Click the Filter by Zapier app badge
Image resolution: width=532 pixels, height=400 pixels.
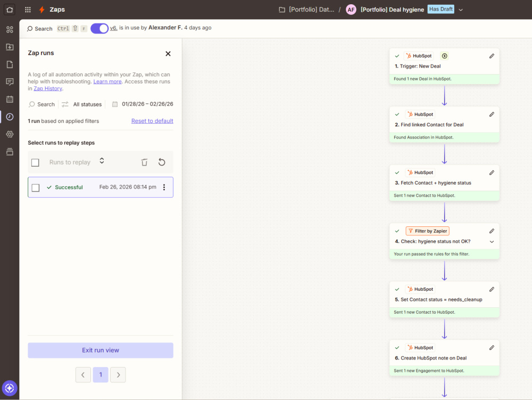pyautogui.click(x=428, y=231)
